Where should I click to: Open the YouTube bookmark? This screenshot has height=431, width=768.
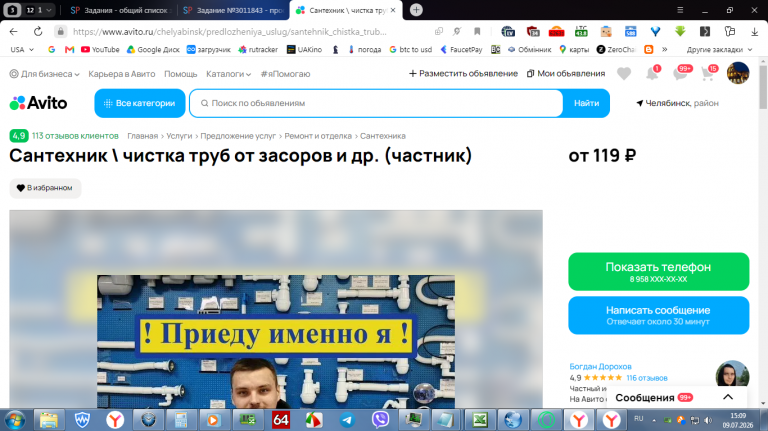(x=100, y=49)
